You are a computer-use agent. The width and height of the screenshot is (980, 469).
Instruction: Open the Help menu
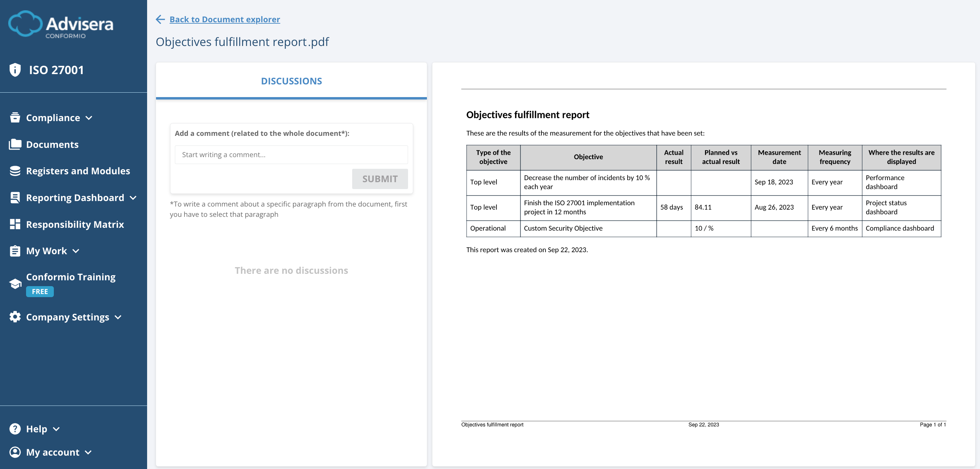[x=57, y=429]
